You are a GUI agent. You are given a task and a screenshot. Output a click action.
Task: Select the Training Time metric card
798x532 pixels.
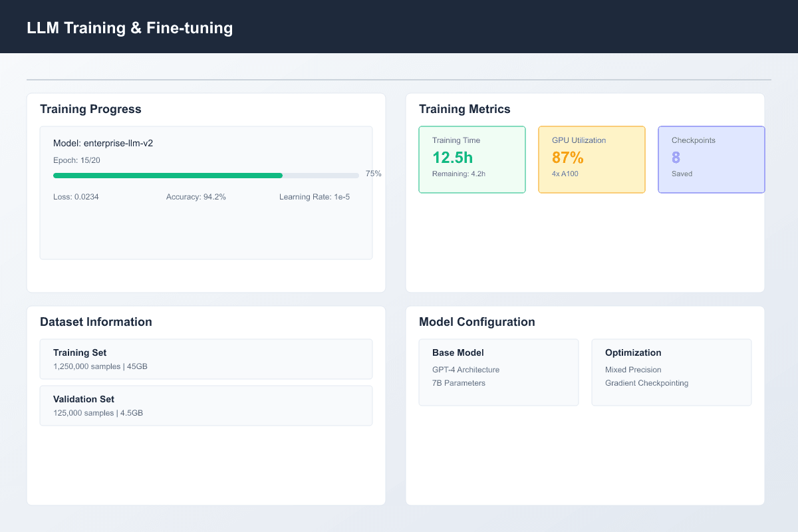472,160
